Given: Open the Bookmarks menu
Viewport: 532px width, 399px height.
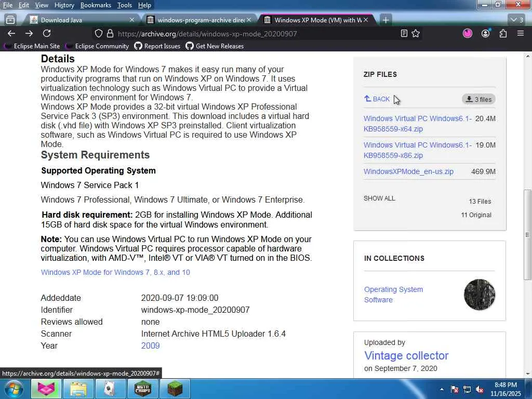Looking at the screenshot, I should [96, 5].
